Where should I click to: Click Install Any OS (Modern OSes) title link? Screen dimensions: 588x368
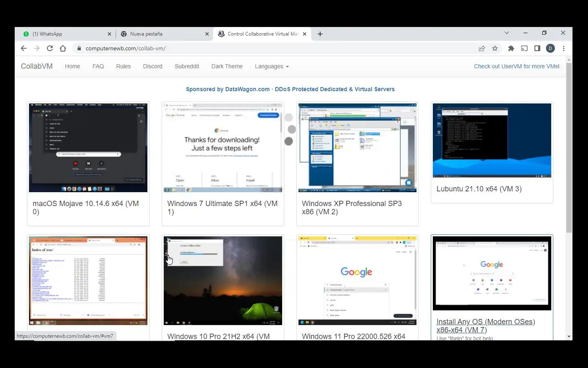486,326
